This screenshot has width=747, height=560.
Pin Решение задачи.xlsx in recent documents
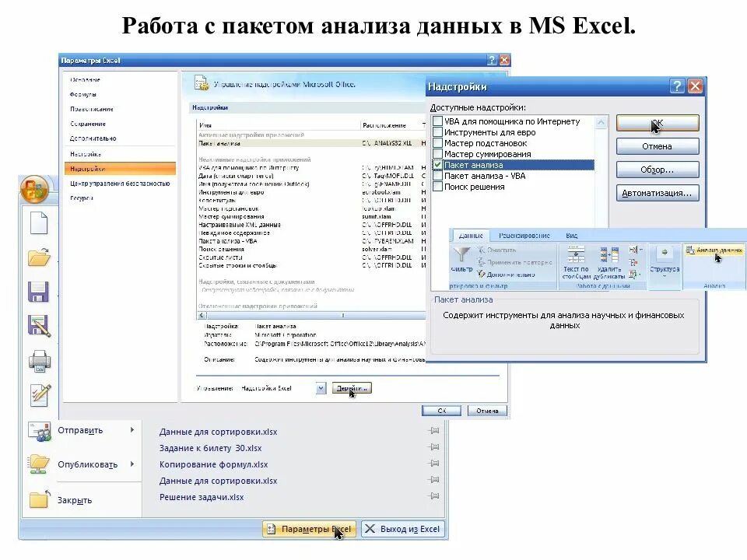click(434, 496)
